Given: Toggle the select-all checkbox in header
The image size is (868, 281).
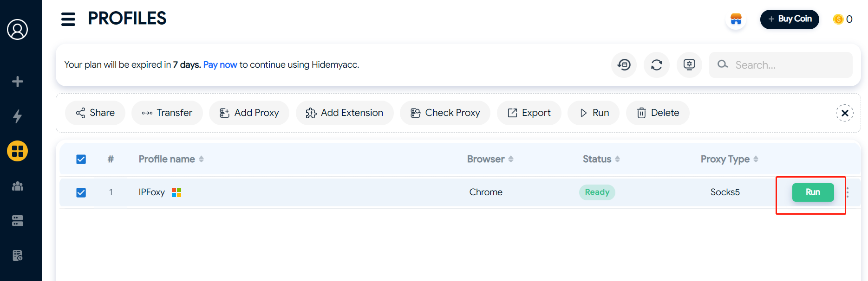Looking at the screenshot, I should [x=81, y=160].
